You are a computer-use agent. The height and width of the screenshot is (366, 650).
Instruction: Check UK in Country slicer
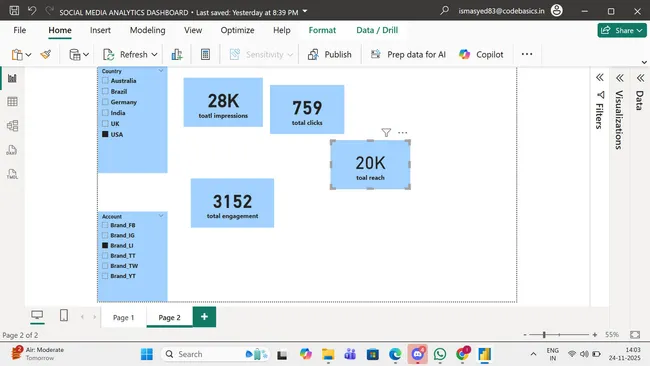[x=105, y=124]
